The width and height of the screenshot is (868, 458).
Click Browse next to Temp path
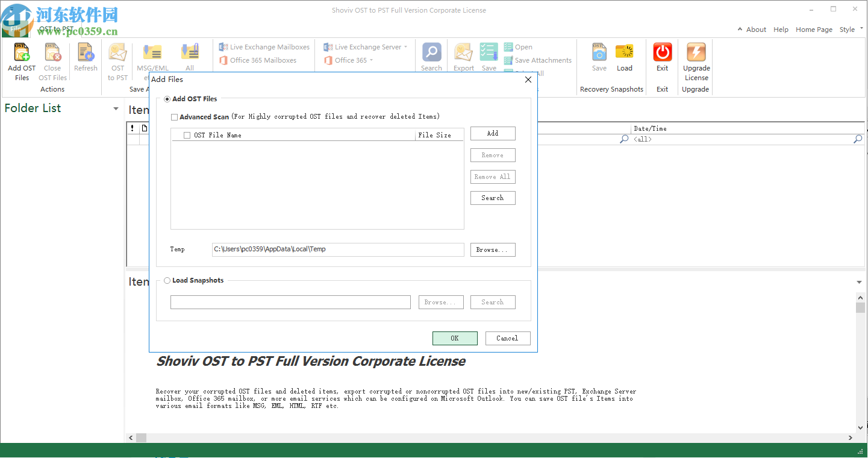pos(493,249)
